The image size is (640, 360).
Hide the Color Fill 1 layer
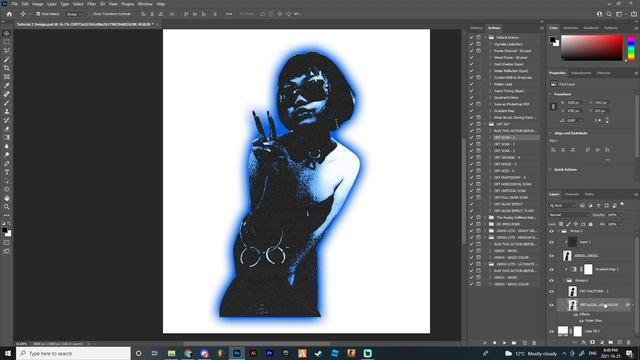click(x=551, y=331)
